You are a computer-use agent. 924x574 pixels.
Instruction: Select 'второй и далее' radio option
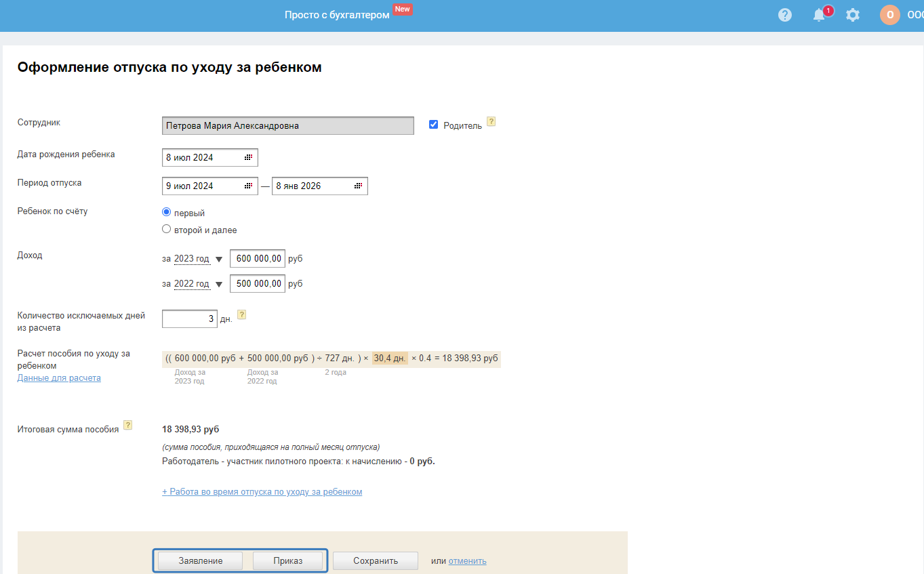167,229
